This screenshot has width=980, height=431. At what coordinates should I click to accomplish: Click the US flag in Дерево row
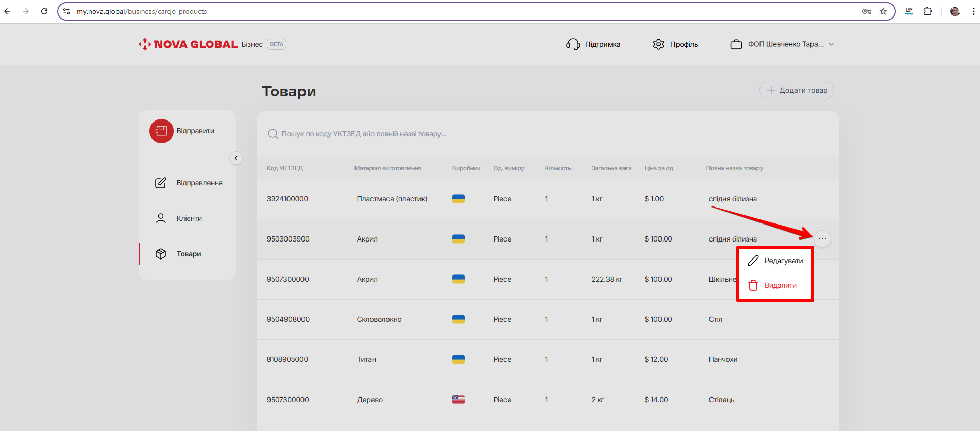pyautogui.click(x=458, y=400)
